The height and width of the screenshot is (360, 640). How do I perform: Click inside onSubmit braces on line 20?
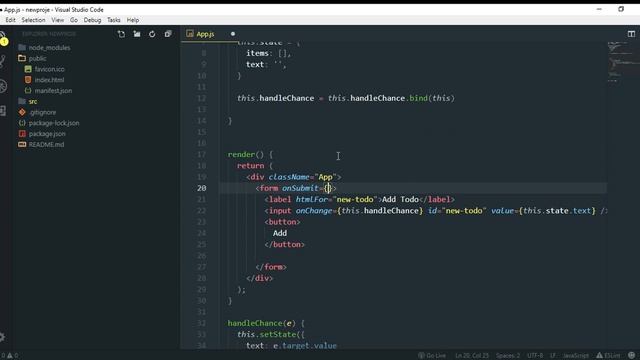(328, 188)
